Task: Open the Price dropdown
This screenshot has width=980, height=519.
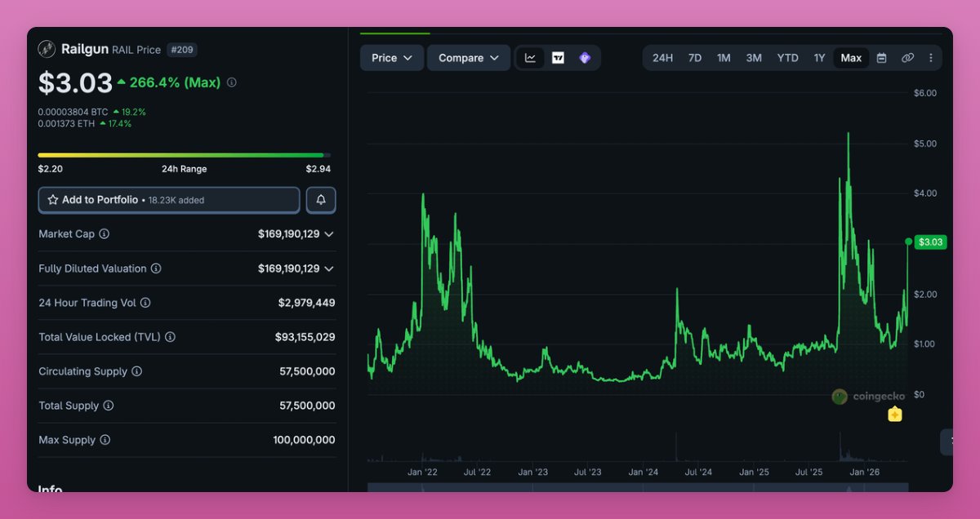Action: [392, 58]
